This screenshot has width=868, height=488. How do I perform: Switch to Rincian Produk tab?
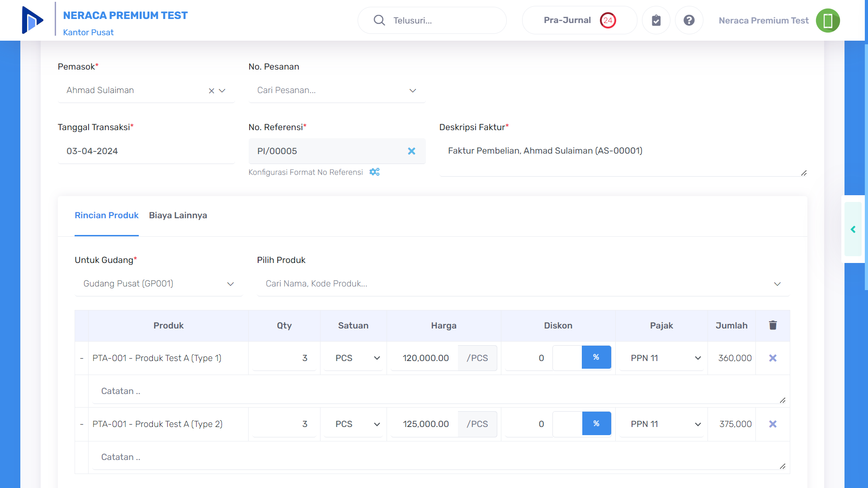tap(107, 216)
